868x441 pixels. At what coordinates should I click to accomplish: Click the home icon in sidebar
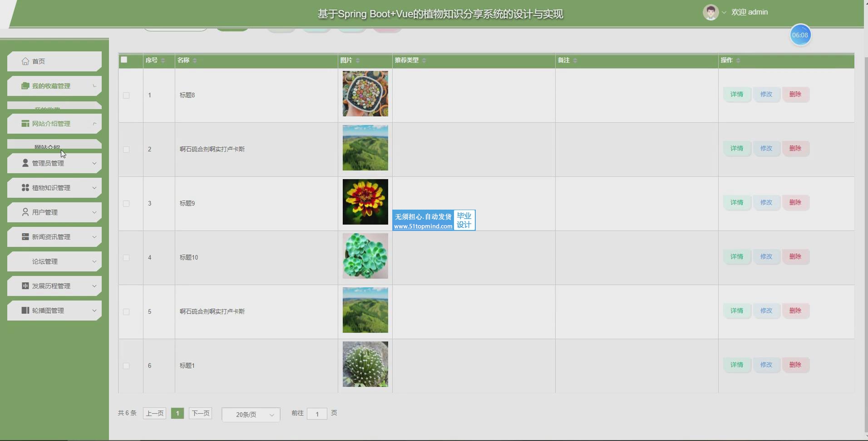click(25, 61)
